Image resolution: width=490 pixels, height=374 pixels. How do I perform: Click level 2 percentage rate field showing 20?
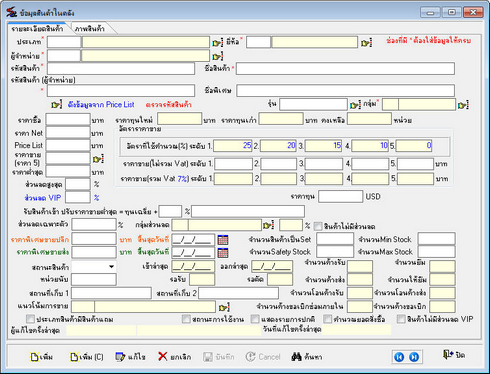coord(278,146)
